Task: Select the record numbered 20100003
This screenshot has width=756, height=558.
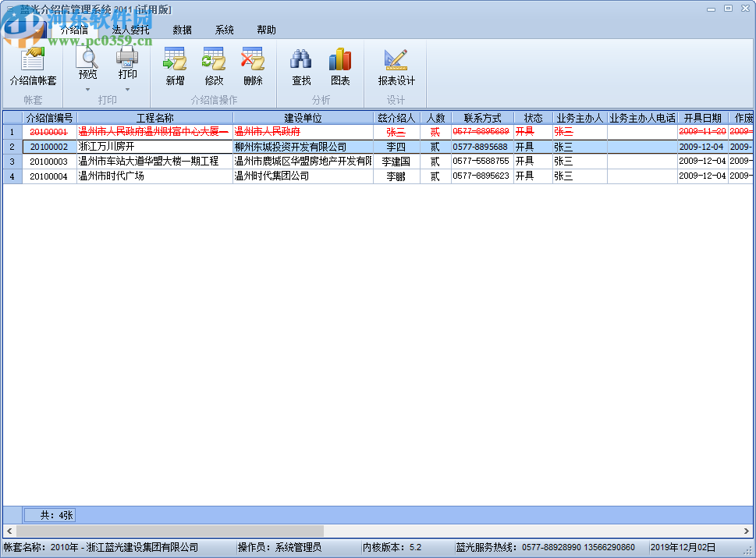Action: [49, 161]
